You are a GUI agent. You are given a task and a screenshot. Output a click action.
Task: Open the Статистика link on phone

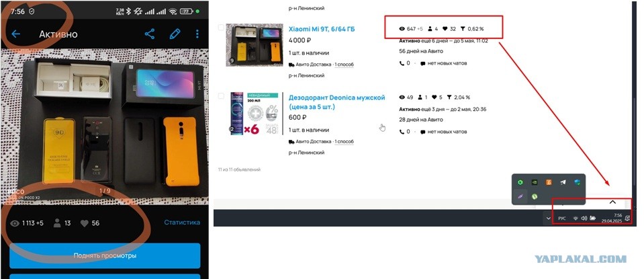tap(182, 223)
